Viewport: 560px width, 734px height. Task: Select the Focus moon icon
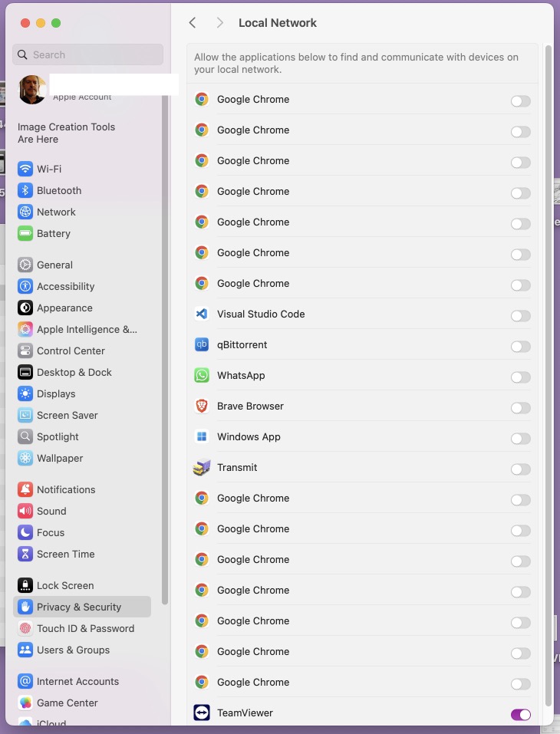pos(25,533)
